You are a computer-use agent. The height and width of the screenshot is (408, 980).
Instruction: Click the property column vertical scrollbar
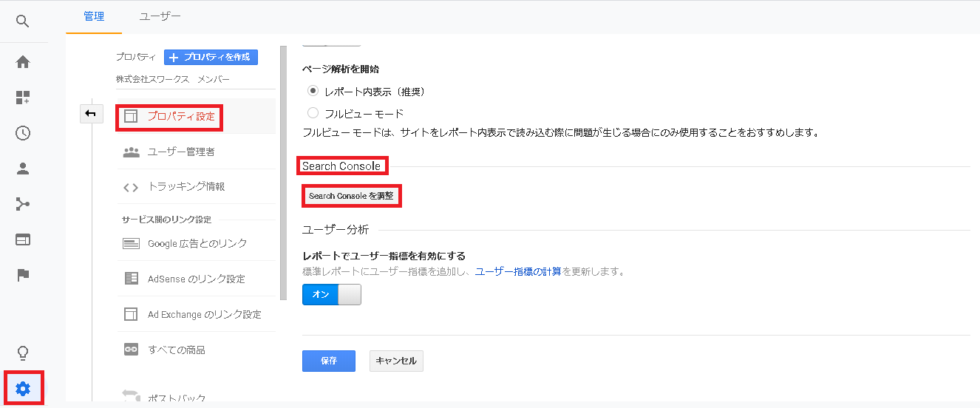[x=283, y=170]
